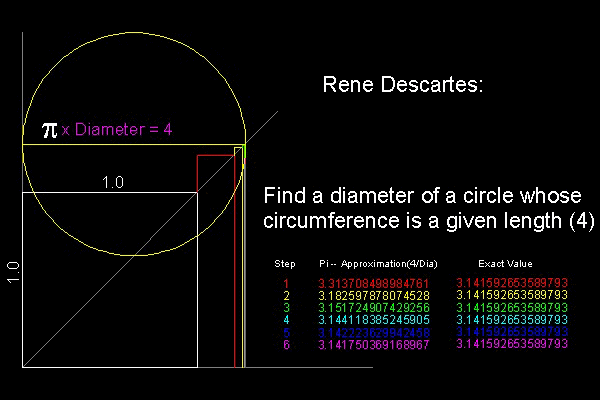Screen dimensions: 600x400
Task: Select step 4 approximation 3.144118385245905
Action: [373, 320]
